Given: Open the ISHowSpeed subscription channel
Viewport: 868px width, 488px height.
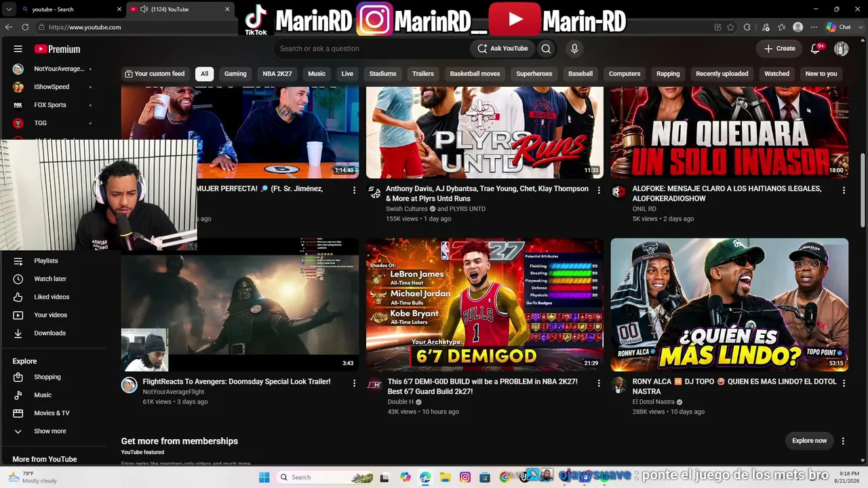Looking at the screenshot, I should click(x=53, y=87).
